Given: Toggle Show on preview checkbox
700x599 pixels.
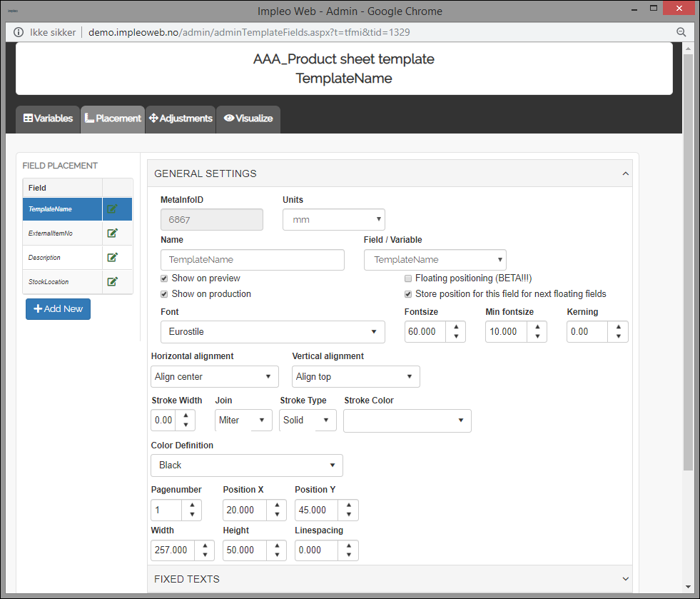Looking at the screenshot, I should pyautogui.click(x=165, y=278).
